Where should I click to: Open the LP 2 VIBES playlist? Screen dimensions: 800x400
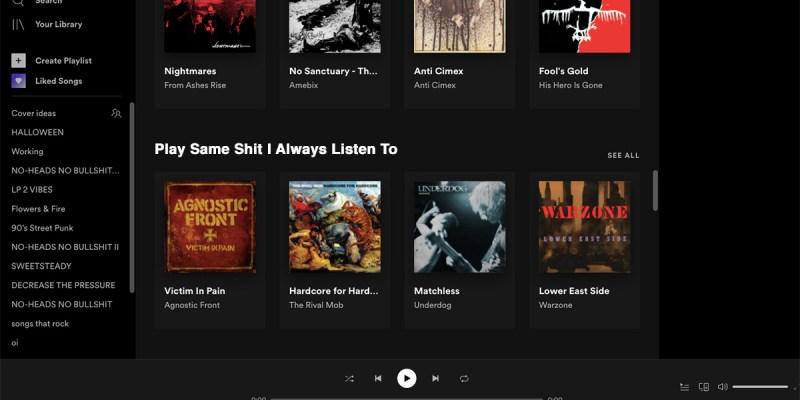click(x=32, y=190)
